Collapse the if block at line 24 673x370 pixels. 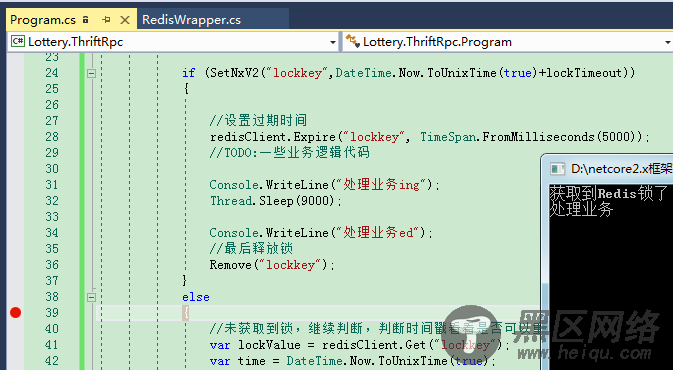pyautogui.click(x=91, y=73)
